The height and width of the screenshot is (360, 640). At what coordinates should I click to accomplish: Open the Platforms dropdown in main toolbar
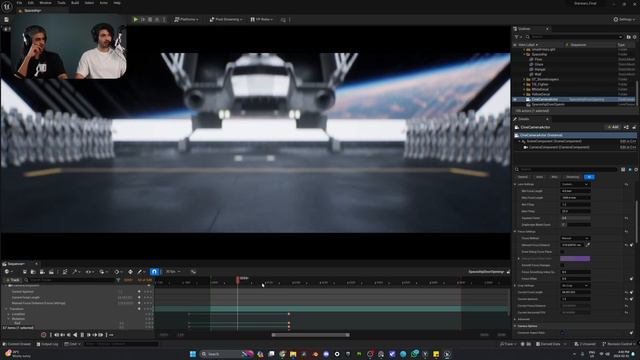pos(186,19)
